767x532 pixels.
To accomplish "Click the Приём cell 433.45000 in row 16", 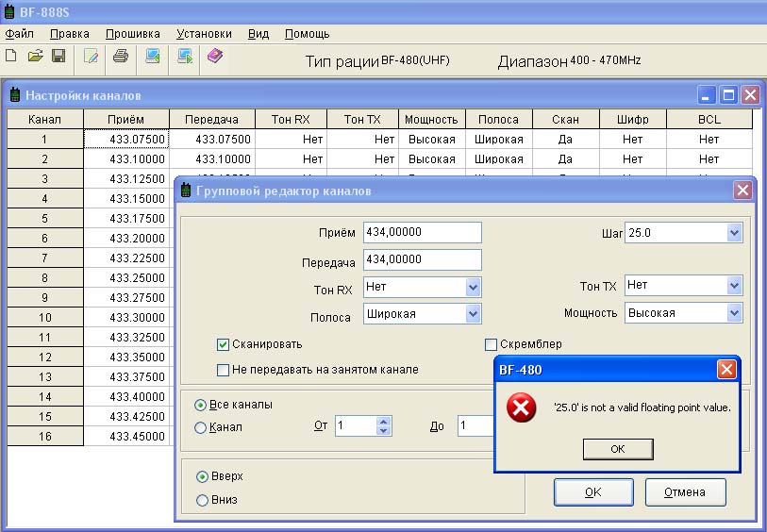I will click(126, 436).
